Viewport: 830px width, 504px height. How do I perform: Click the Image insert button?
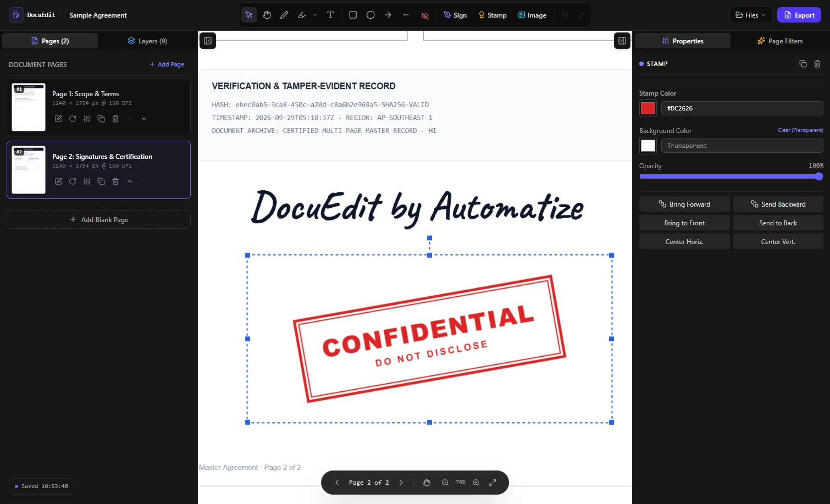coord(532,15)
